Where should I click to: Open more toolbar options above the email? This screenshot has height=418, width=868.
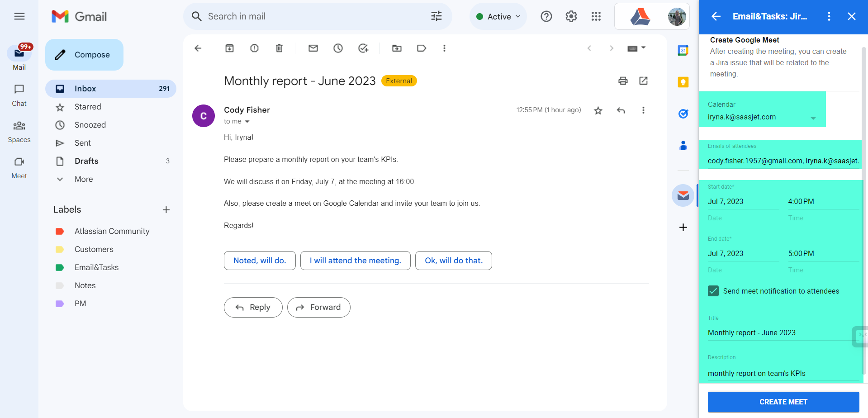pos(444,48)
